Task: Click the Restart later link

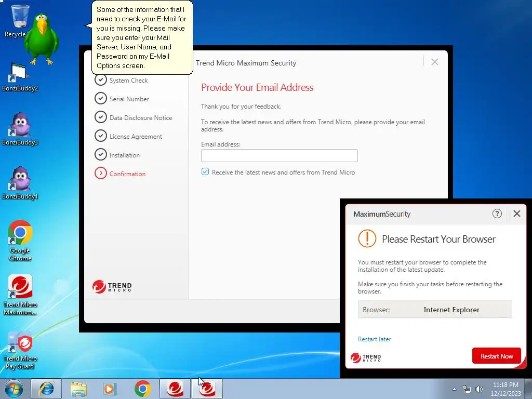Action: 374,339
